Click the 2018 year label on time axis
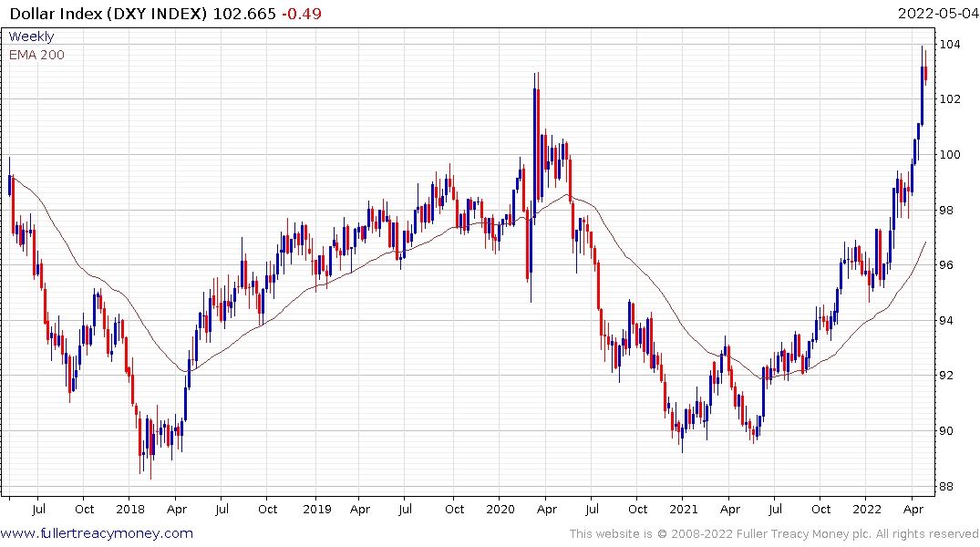Screen dimensions: 980x547 click(130, 509)
